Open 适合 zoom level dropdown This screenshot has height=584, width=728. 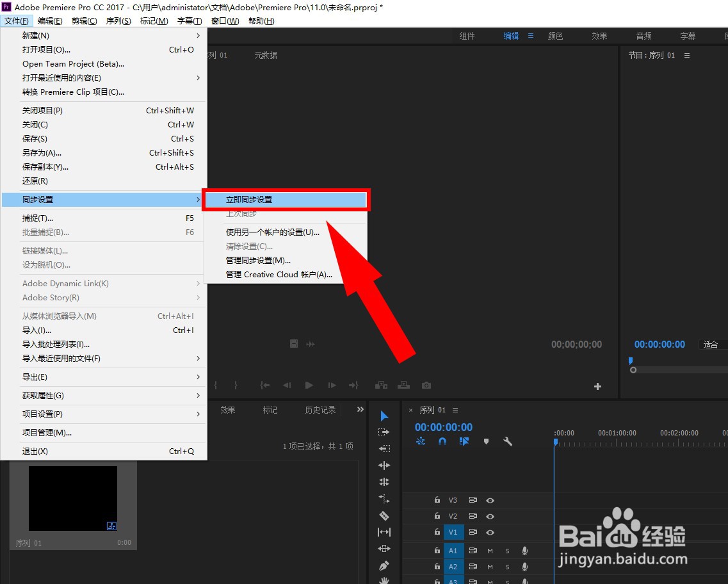[x=713, y=345]
